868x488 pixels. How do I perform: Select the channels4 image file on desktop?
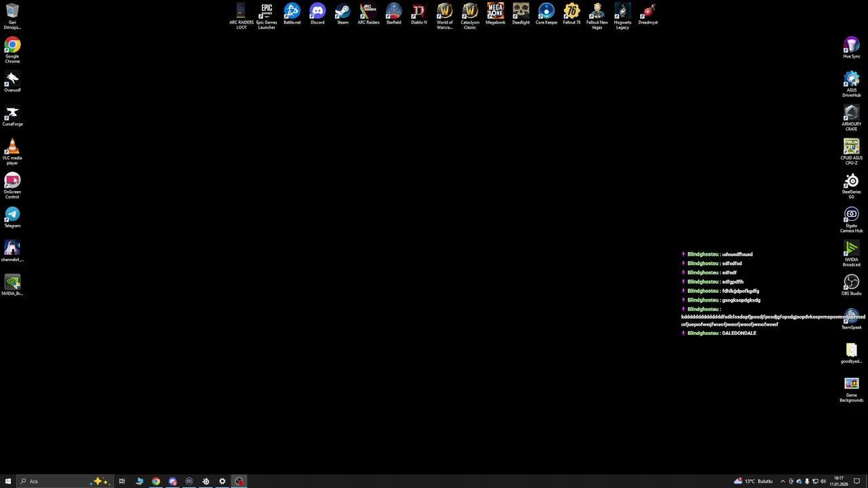click(12, 251)
